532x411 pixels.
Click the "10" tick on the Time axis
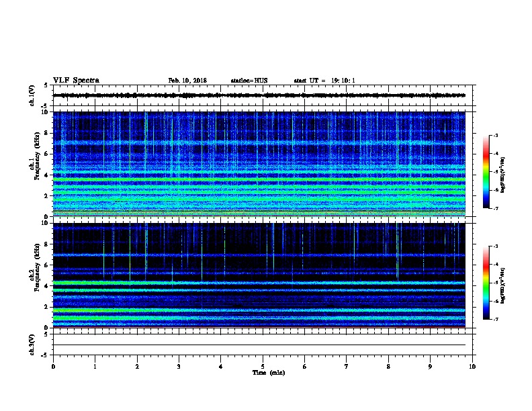click(472, 367)
